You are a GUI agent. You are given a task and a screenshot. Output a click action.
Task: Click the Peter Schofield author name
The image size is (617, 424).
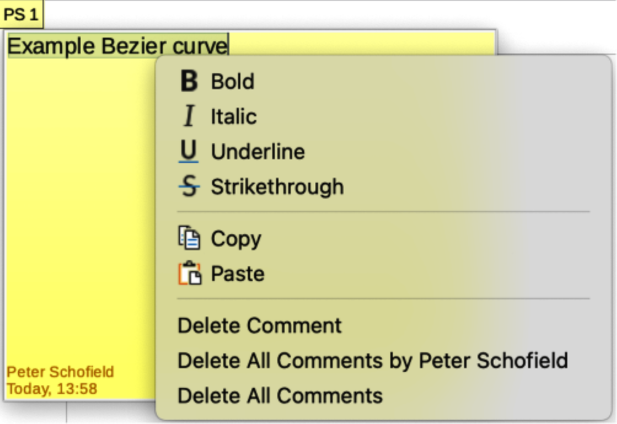(60, 371)
